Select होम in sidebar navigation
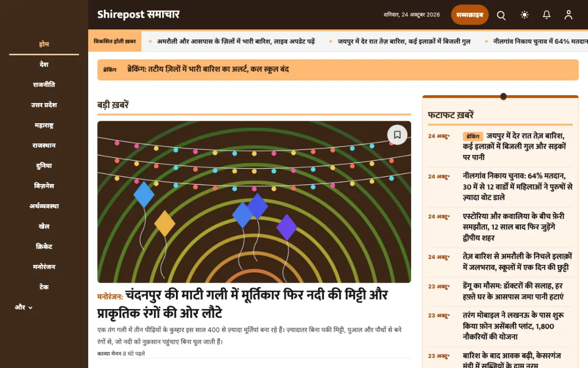 tap(44, 44)
